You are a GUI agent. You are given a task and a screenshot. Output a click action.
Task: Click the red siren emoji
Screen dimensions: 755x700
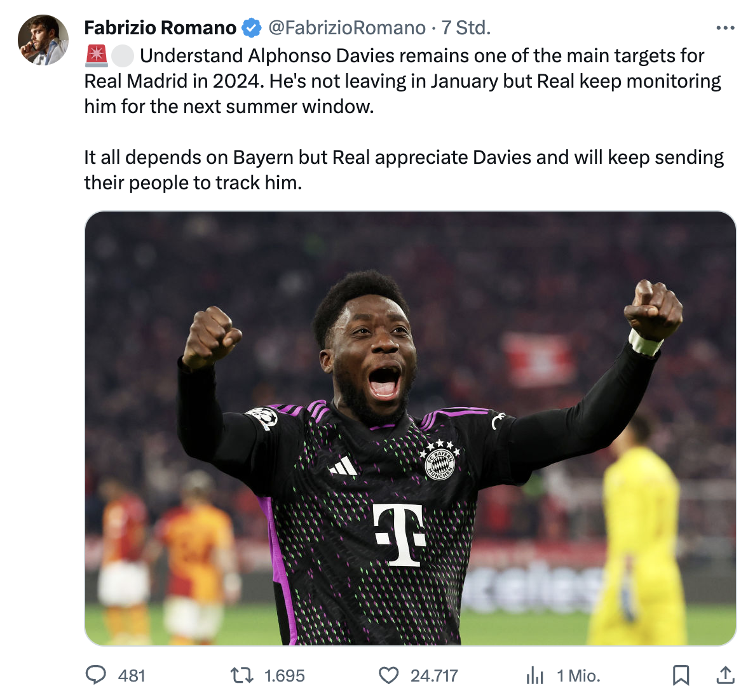coord(96,56)
